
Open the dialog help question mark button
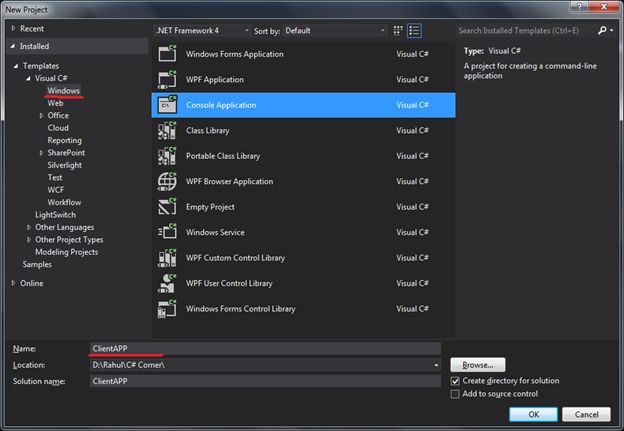coord(579,6)
